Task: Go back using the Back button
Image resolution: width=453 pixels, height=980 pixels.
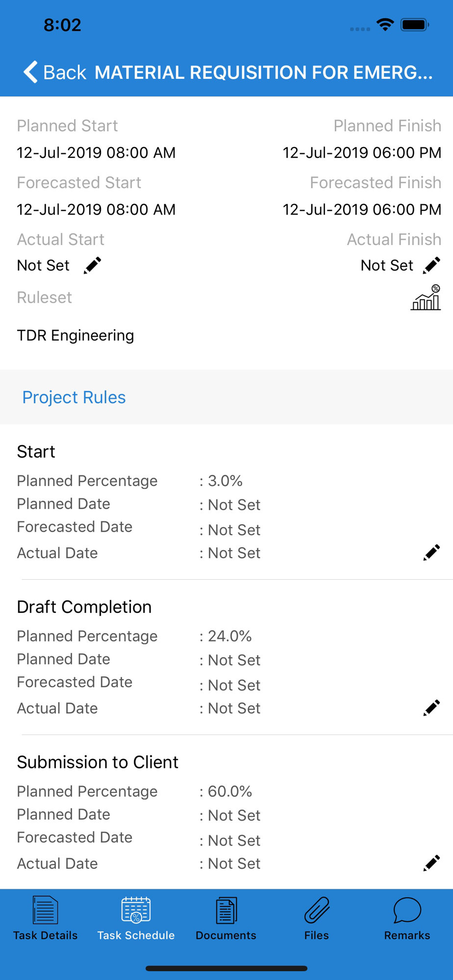Action: pos(55,72)
